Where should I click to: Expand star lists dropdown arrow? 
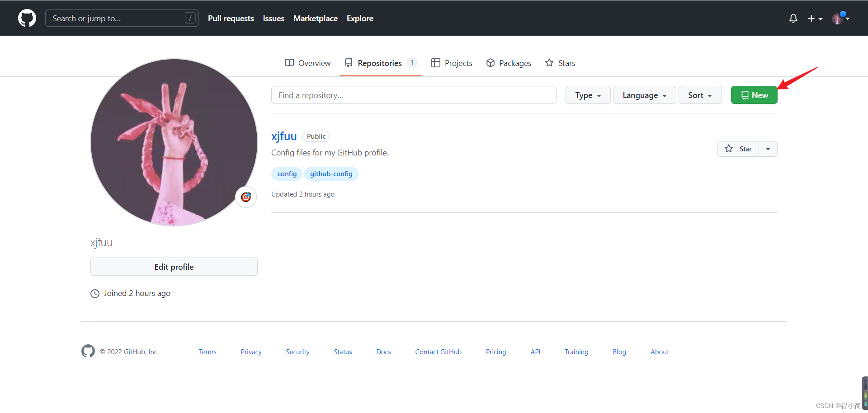coord(768,149)
